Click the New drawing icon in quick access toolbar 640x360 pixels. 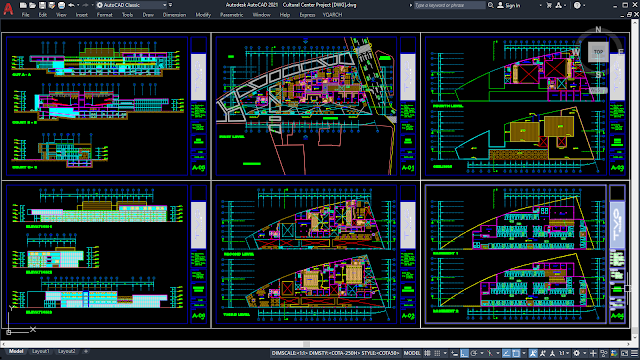tap(23, 5)
